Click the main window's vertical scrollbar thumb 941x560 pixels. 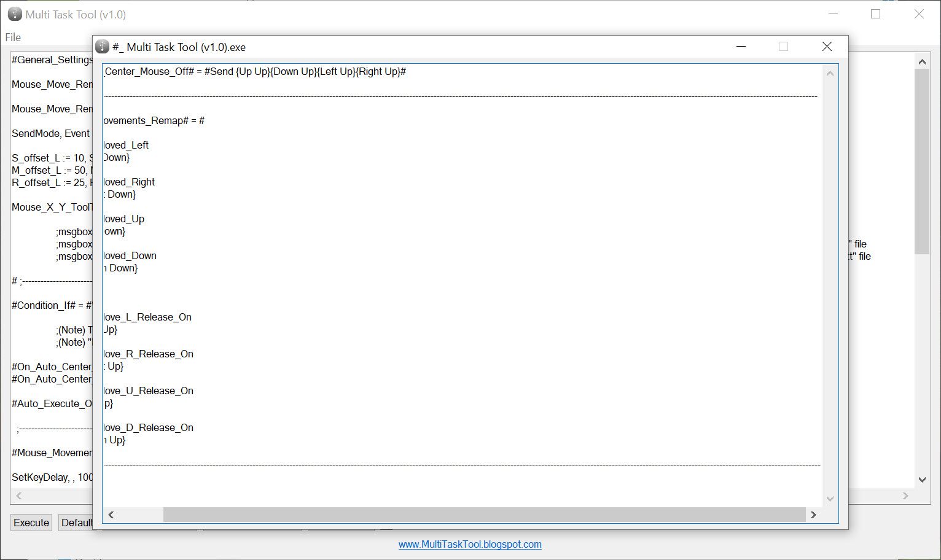pyautogui.click(x=922, y=161)
